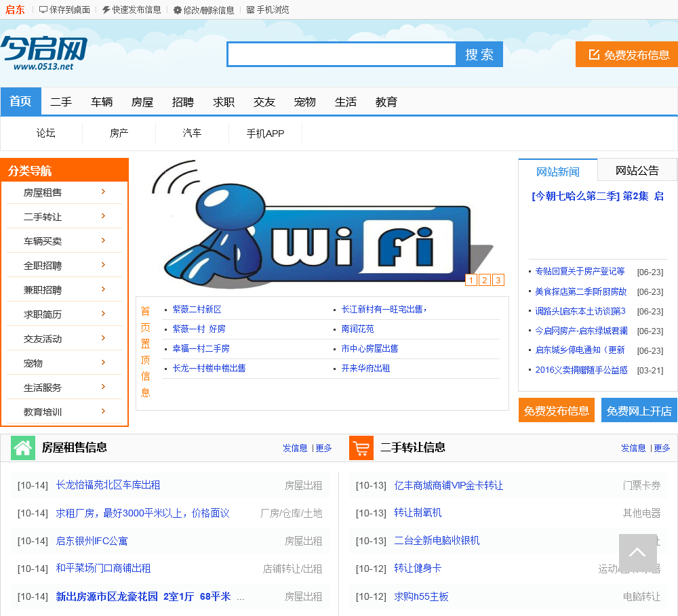Open the 求购h55主板 listing
The height and width of the screenshot is (616, 678).
pos(421,596)
